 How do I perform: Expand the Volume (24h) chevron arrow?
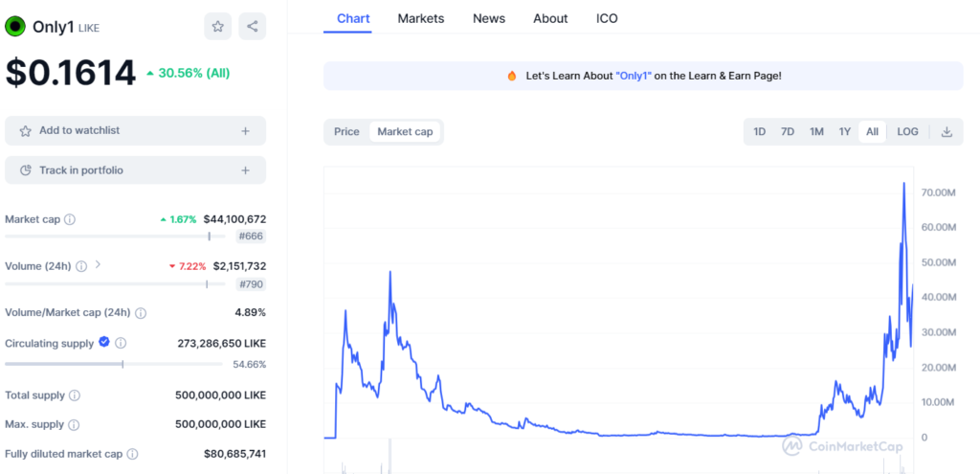click(98, 265)
